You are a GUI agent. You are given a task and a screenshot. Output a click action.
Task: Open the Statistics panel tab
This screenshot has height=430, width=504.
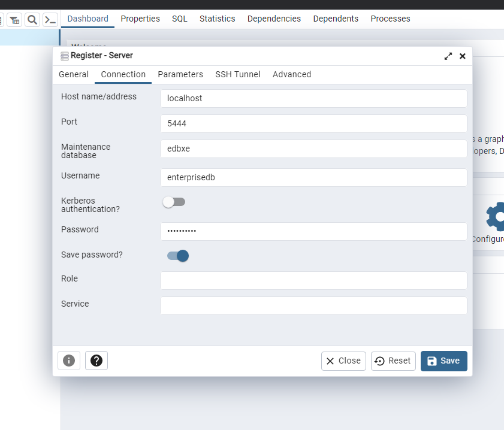(x=217, y=19)
